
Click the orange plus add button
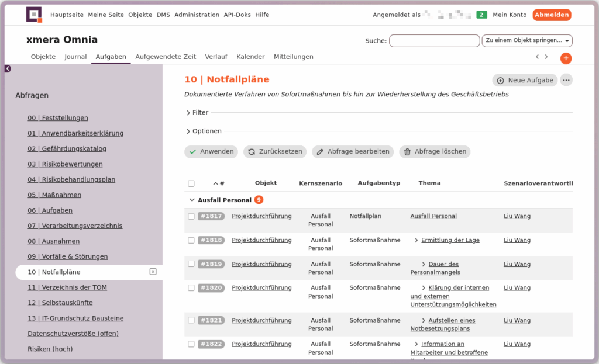(x=566, y=58)
